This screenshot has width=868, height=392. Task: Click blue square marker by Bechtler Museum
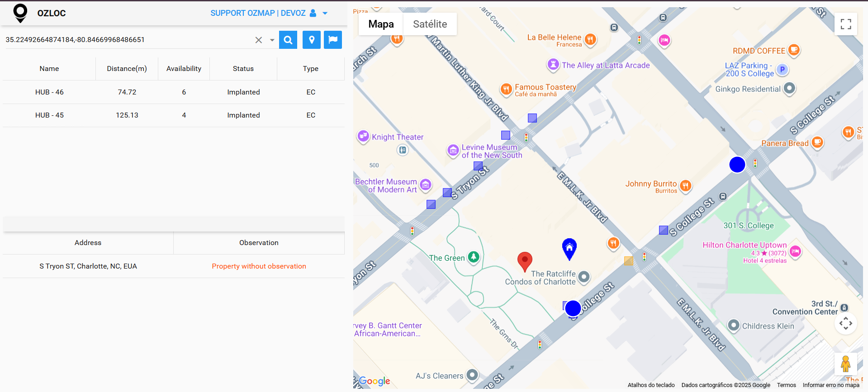tap(431, 204)
